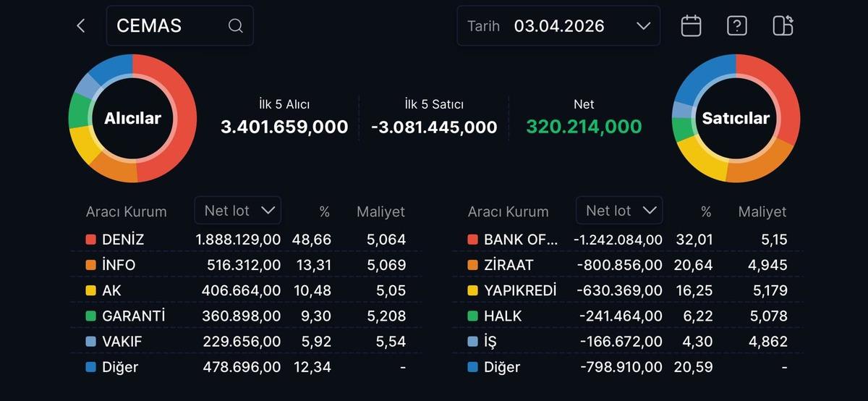Viewport: 868px width, 401px height.
Task: Click the Alıcılar donut chart
Action: point(132,118)
